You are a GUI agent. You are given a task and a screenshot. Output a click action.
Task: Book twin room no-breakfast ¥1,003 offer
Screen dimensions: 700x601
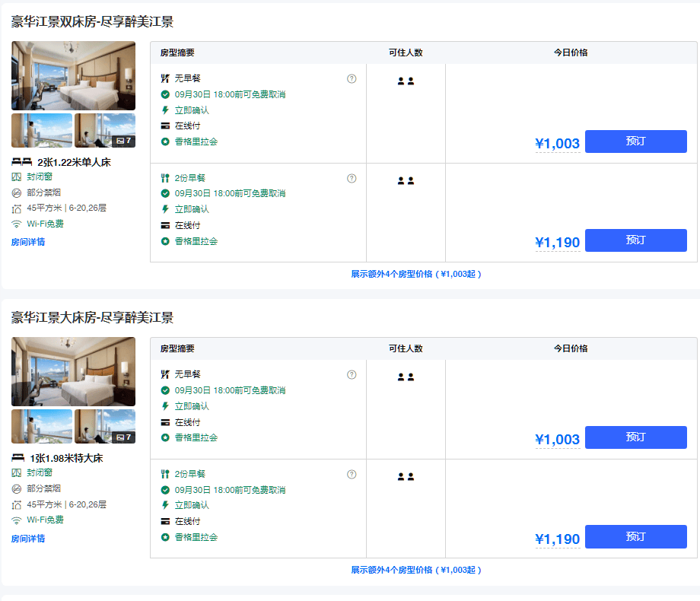point(636,142)
